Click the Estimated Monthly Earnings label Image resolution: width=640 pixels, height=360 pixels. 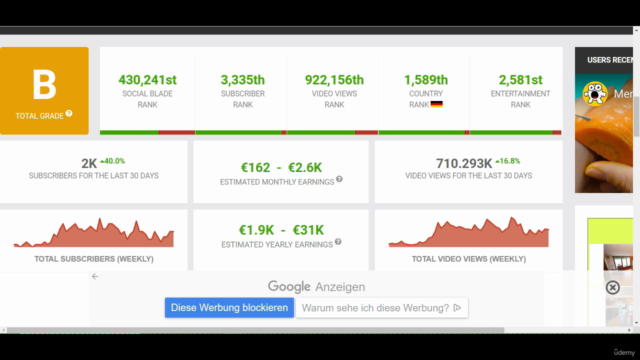coord(277,182)
